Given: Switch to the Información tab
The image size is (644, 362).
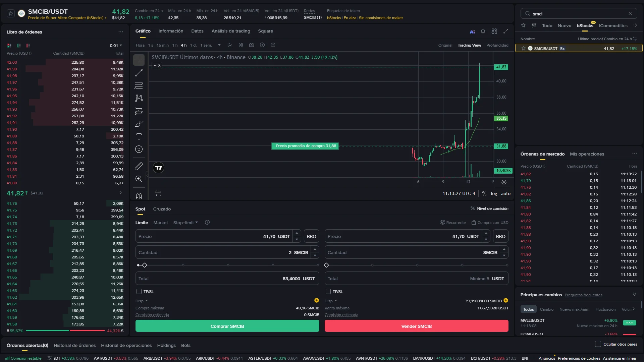Looking at the screenshot, I should point(171,31).
